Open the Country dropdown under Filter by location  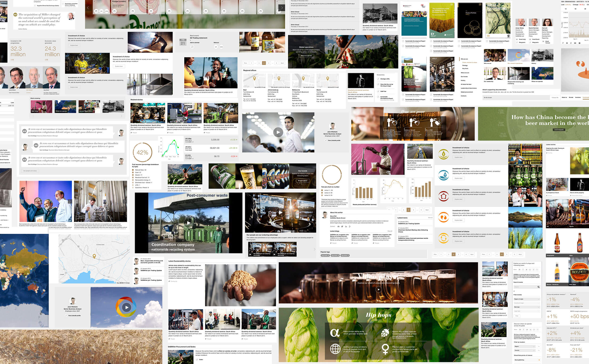click(x=525, y=351)
